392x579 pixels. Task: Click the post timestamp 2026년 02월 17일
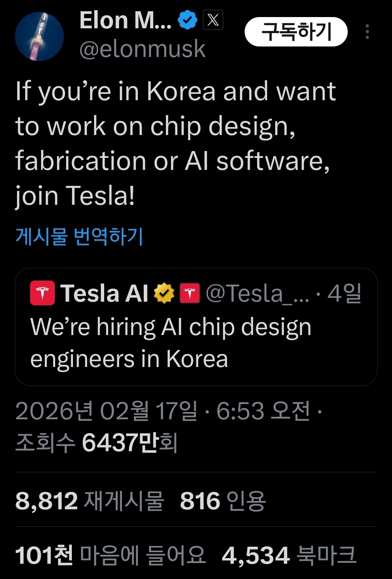[x=106, y=411]
